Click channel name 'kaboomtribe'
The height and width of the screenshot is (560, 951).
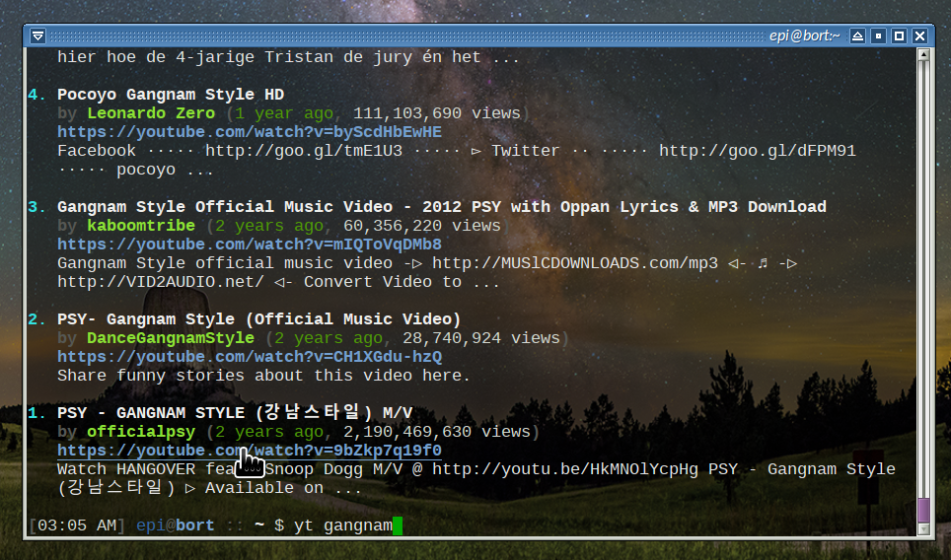(141, 226)
